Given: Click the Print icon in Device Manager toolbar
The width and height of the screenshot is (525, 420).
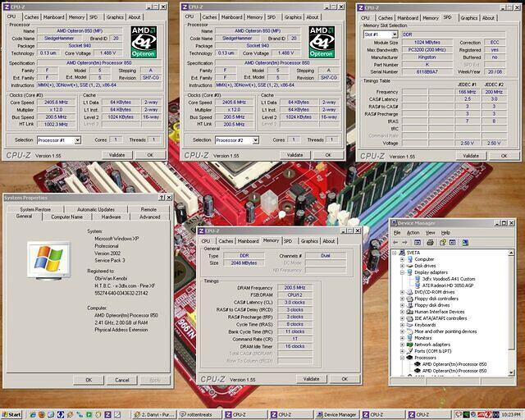Looking at the screenshot, I should (430, 243).
